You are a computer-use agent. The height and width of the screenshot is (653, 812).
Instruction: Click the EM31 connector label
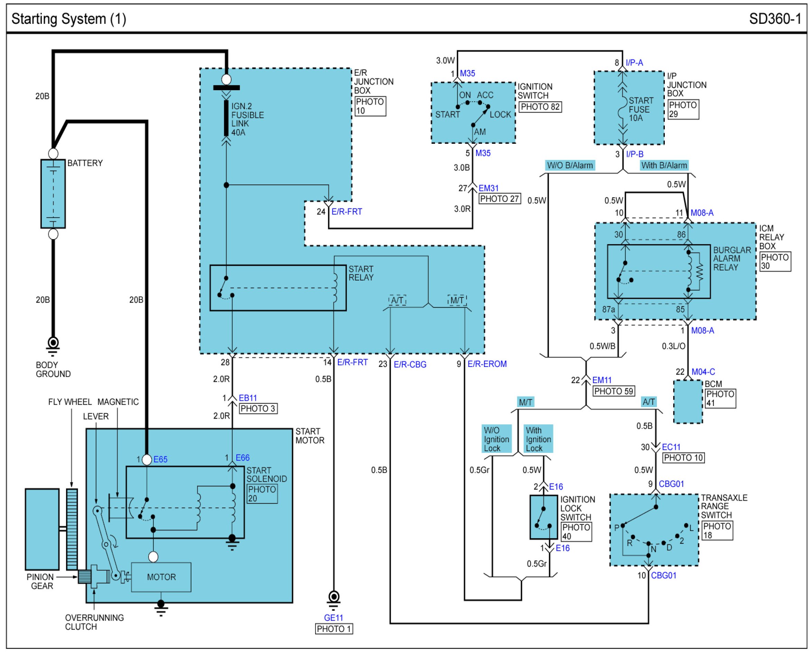pyautogui.click(x=489, y=188)
